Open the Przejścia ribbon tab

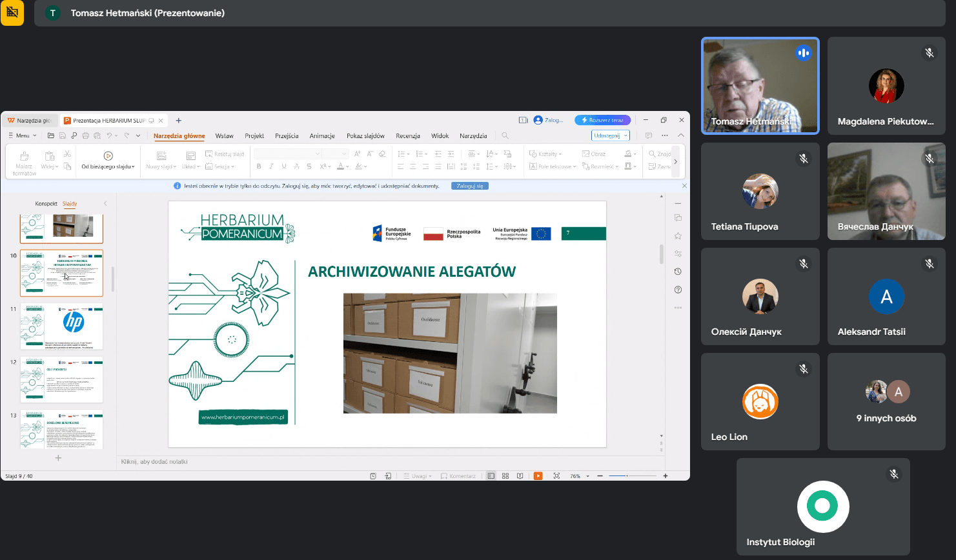point(287,135)
